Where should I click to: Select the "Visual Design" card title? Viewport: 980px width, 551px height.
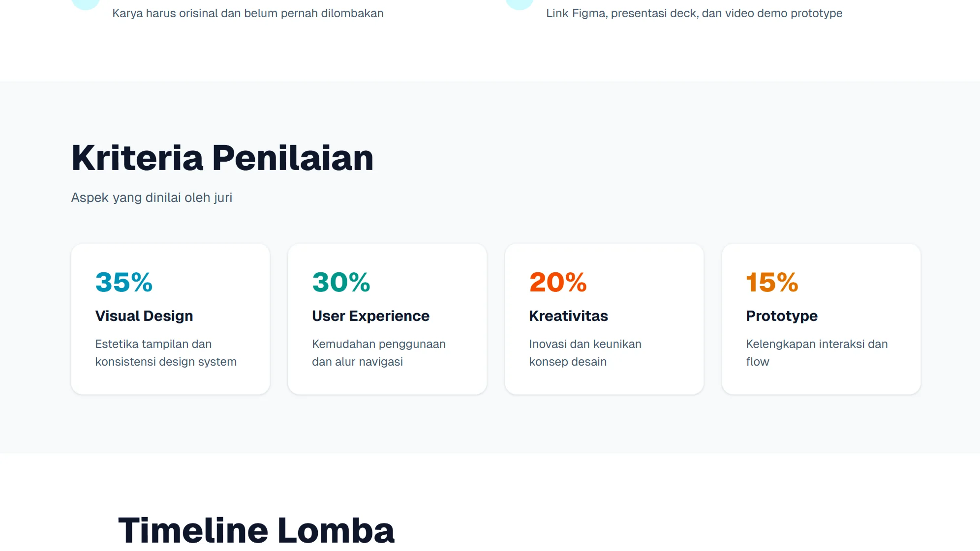[144, 316]
